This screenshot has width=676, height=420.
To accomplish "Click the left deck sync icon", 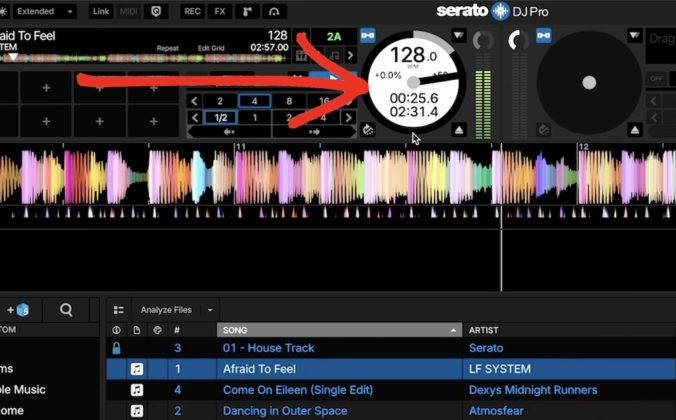I will pos(368,35).
